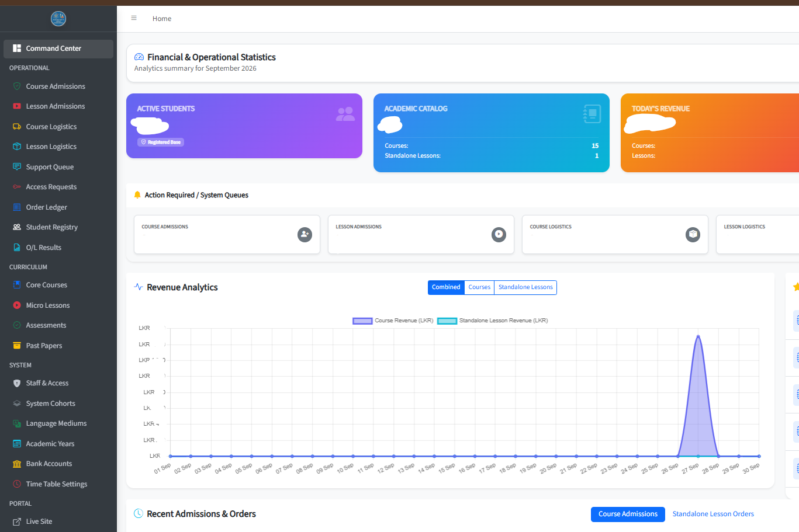Click Registered Base badge
Screen dimensions: 799x532
tap(161, 142)
